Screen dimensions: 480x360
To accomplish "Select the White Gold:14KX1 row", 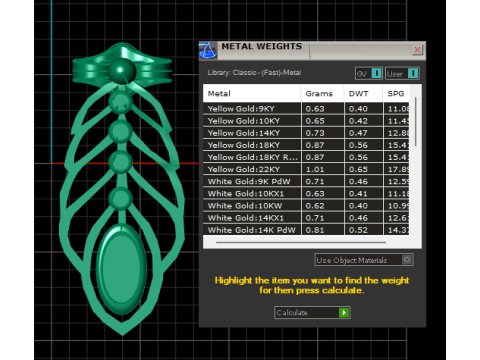I will (306, 218).
